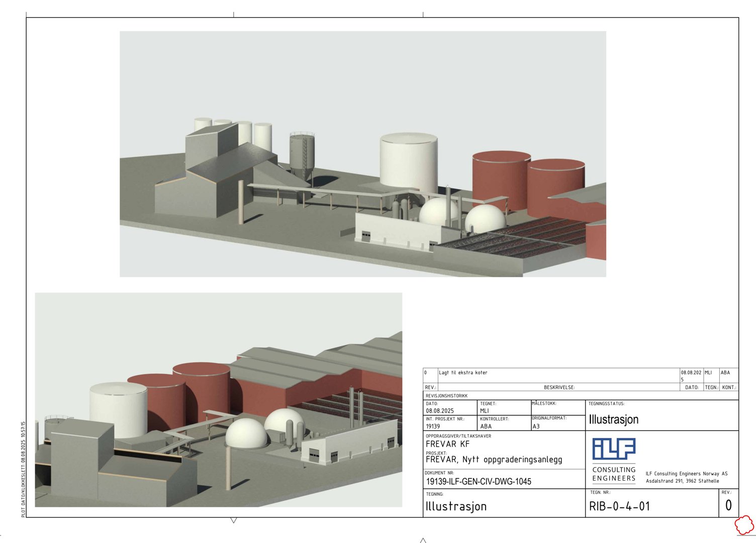
Task: Select the drawing number RIB-0-4-01
Action: (620, 506)
